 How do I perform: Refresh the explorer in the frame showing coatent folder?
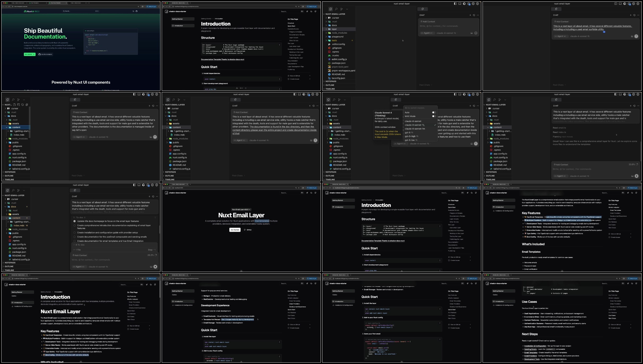coord(23,105)
